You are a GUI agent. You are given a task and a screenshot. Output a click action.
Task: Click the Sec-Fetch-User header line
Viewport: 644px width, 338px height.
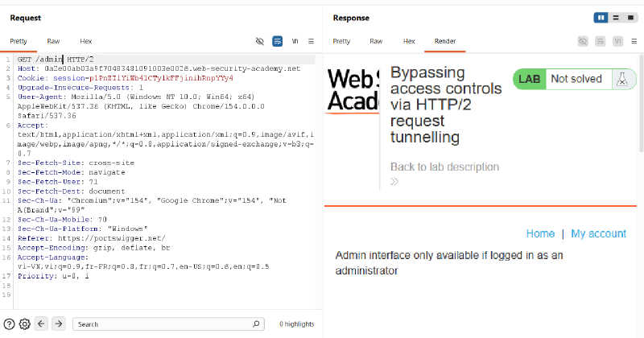57,182
